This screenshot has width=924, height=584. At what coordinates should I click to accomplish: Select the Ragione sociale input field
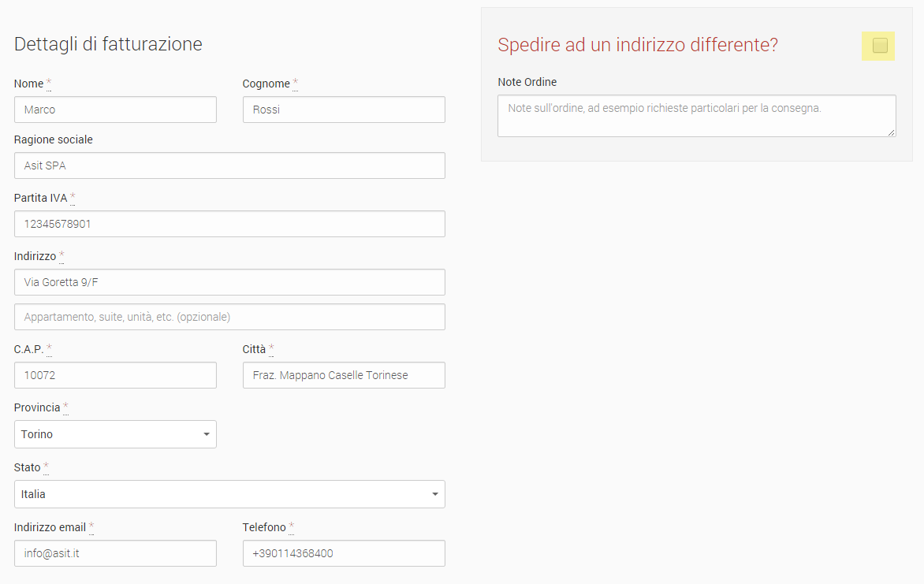(x=230, y=166)
